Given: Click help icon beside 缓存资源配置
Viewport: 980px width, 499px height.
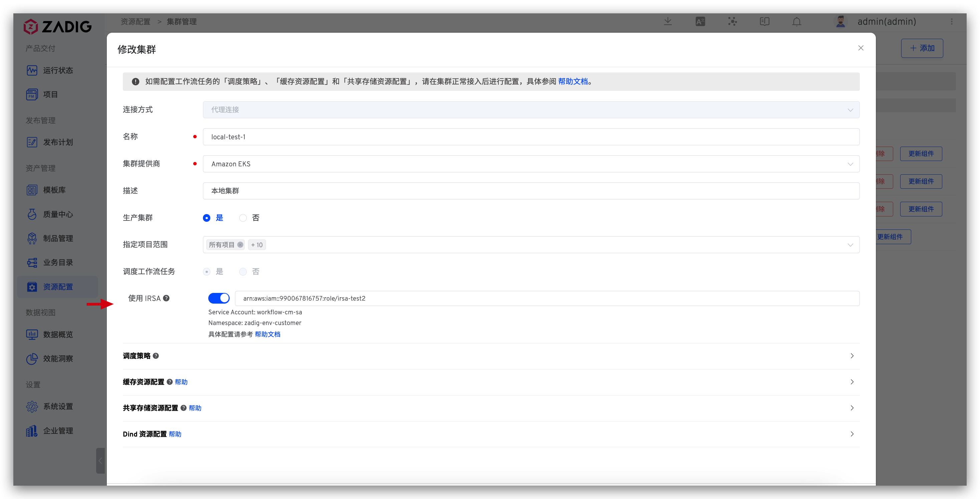Looking at the screenshot, I should (170, 382).
